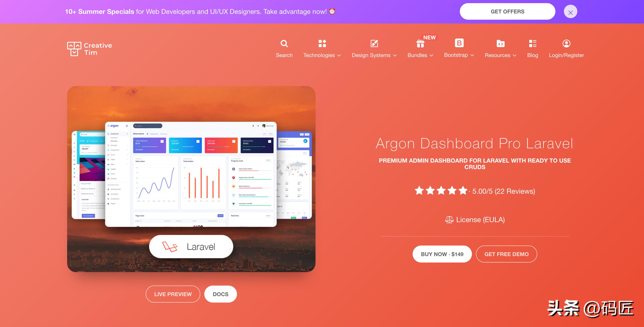The width and height of the screenshot is (644, 327).
Task: Select the Login/Register menu item
Action: 566,48
